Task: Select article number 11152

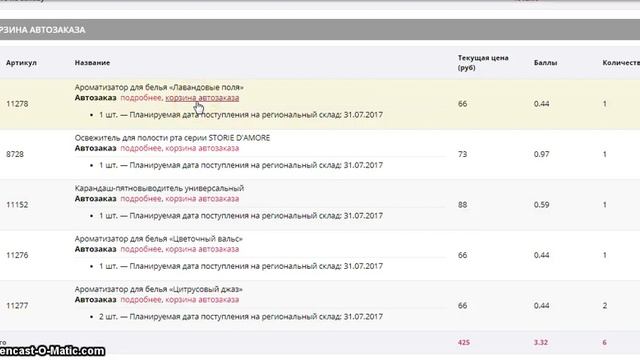Action: [17, 205]
